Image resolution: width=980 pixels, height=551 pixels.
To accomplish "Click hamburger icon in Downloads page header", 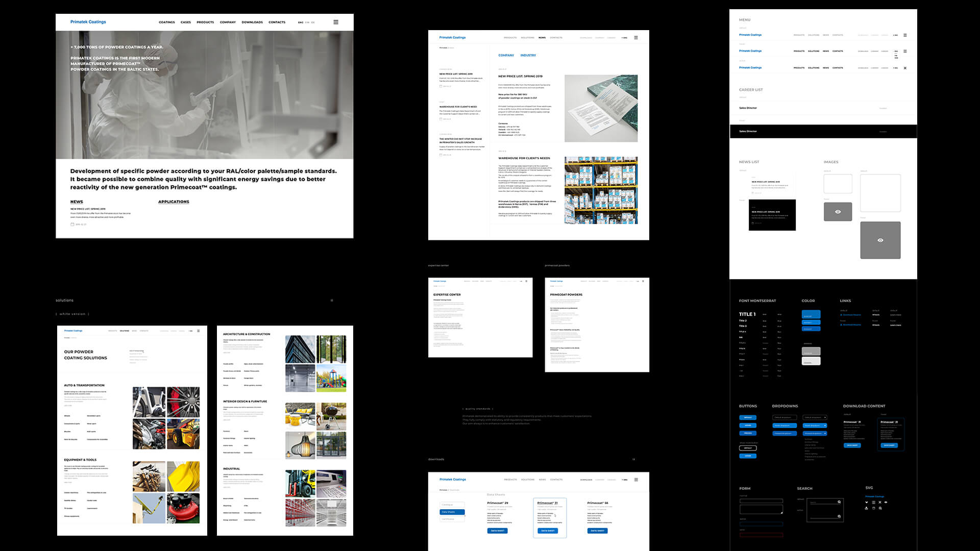I will [635, 480].
